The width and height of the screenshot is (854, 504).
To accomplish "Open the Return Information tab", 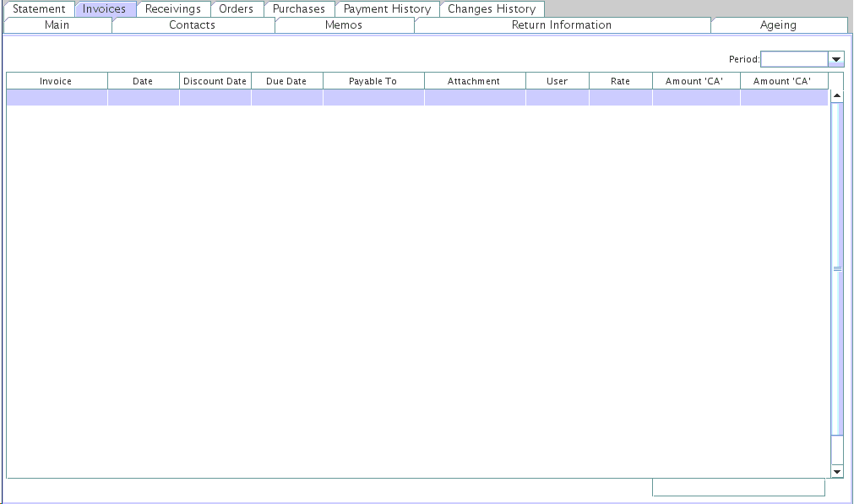I will [x=561, y=25].
